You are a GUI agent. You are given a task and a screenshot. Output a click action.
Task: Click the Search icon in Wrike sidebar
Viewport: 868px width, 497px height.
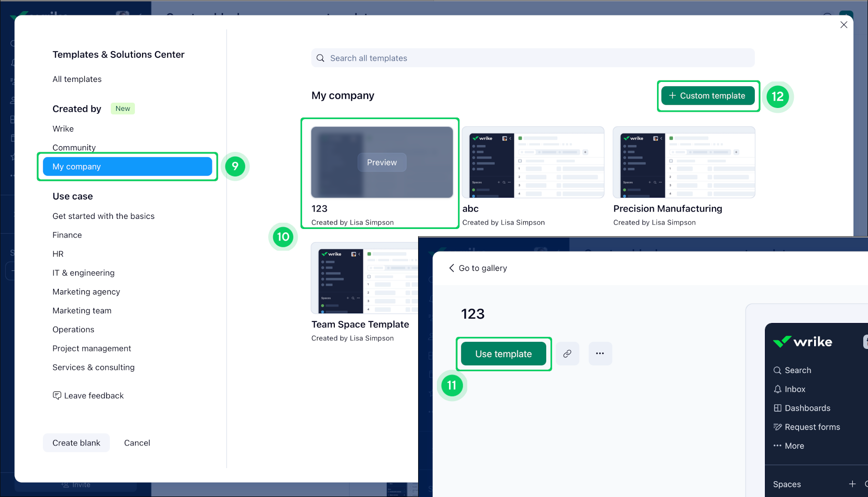(x=777, y=370)
